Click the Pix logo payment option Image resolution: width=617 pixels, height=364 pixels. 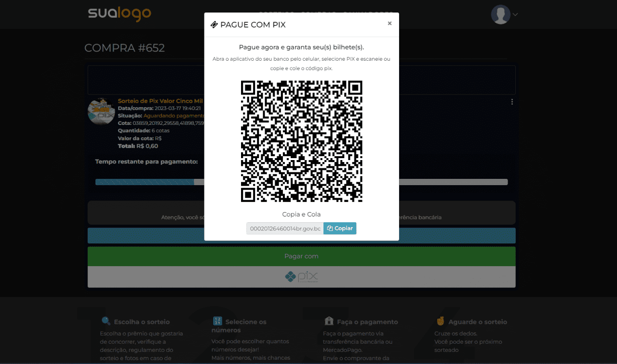(x=301, y=277)
